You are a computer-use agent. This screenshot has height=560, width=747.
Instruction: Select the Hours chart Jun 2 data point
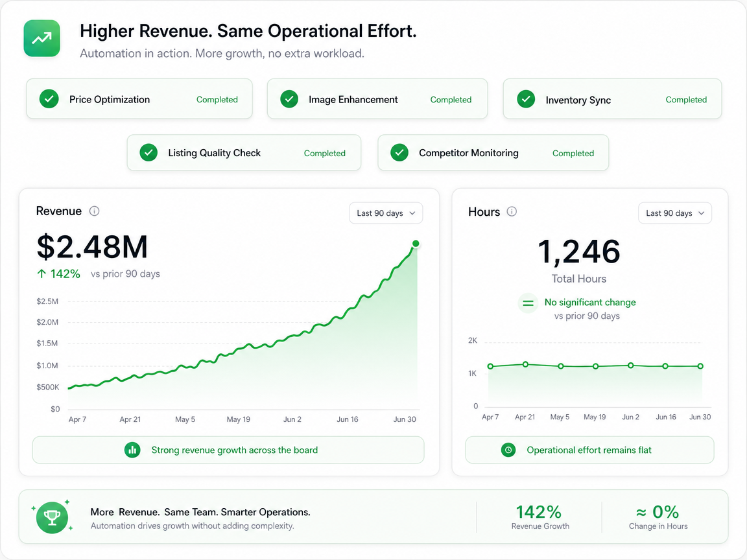(631, 366)
